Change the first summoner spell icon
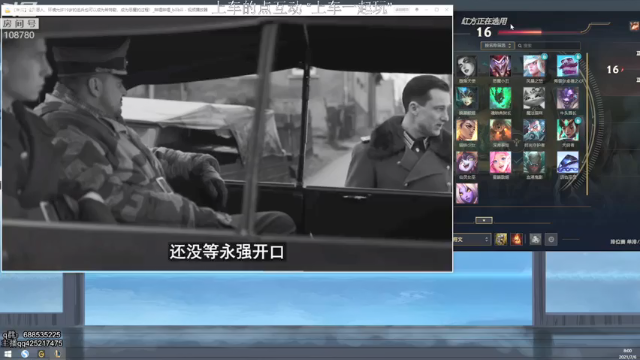This screenshot has width=640, height=360. (x=501, y=239)
